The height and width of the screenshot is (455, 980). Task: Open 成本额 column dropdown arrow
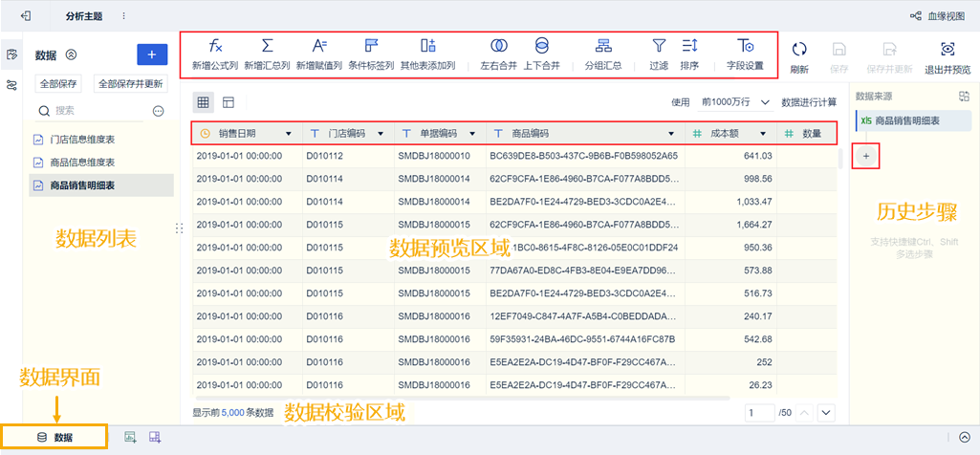[763, 134]
